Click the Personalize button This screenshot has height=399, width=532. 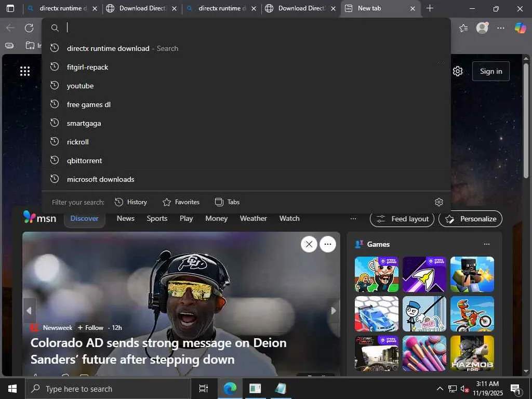470,219
